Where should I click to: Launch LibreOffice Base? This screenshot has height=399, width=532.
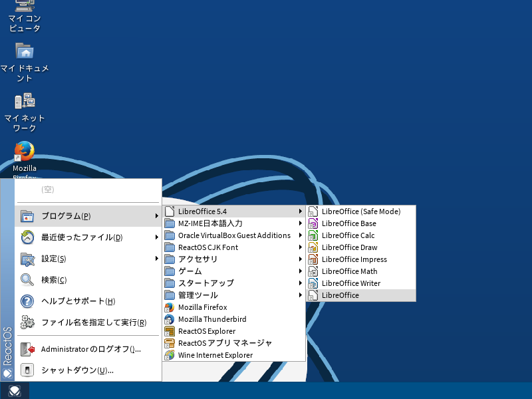pyautogui.click(x=348, y=223)
